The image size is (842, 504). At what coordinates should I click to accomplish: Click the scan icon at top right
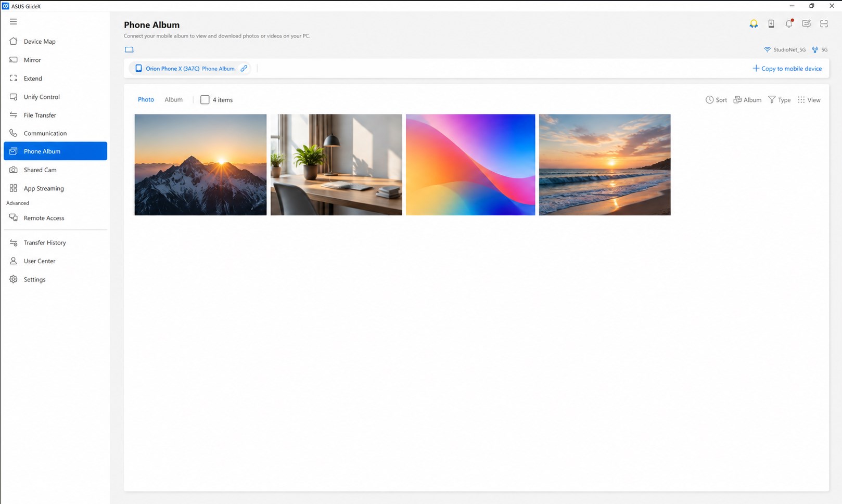[x=824, y=24]
